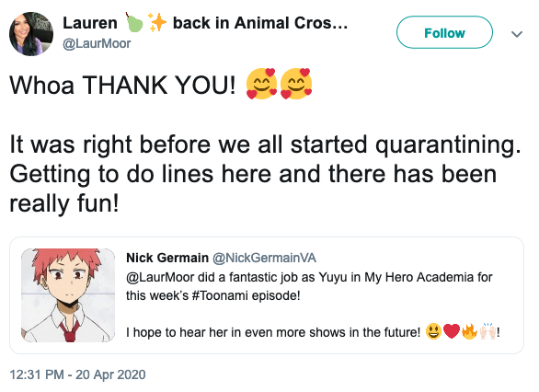Open the 12:31 PM - 20 Apr 2020 timestamp
Viewport: 539px width, 392px height.
click(x=77, y=375)
